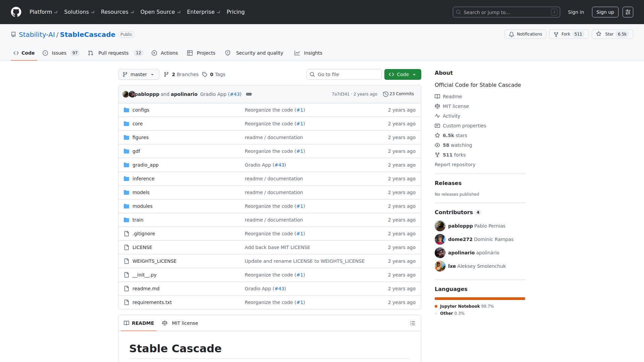Open Pricing in the top menu
The height and width of the screenshot is (362, 644).
[x=235, y=12]
